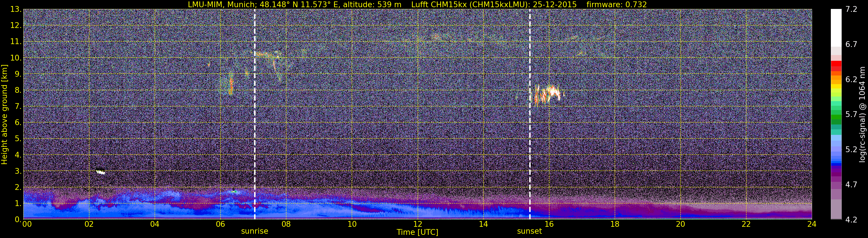The width and height of the screenshot is (868, 238).
Task: Click the "Height above ground [km]" axis label
Action: [x=4, y=114]
